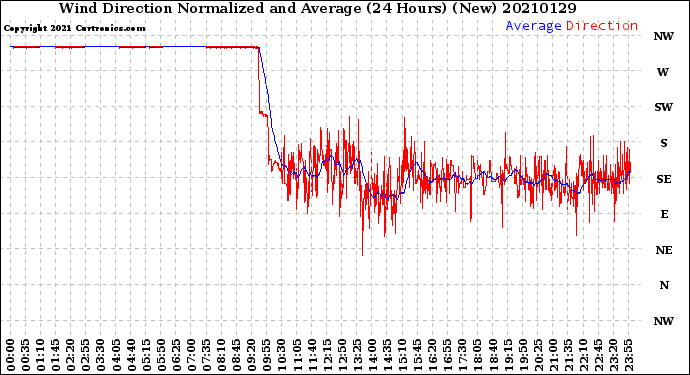The image size is (690, 375).
Task: Click the time label 23:20
Action: click(x=613, y=355)
